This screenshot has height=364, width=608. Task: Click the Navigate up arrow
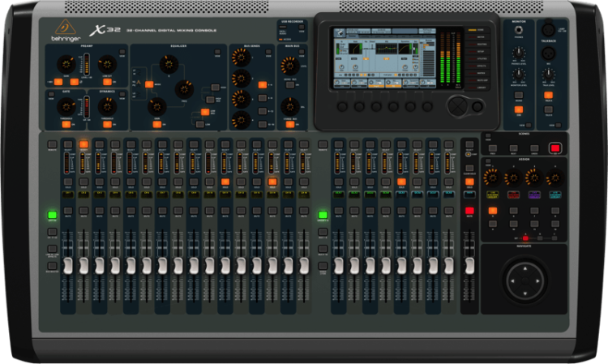(x=525, y=268)
